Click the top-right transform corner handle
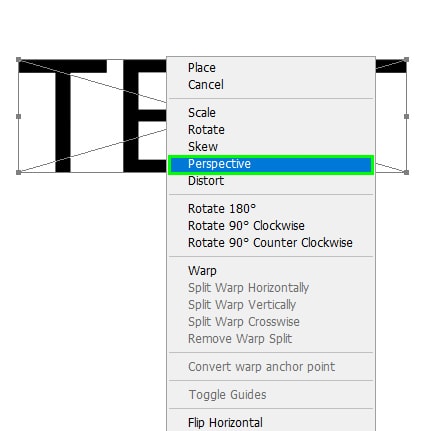Screen dimensions: 422x431 pyautogui.click(x=406, y=60)
